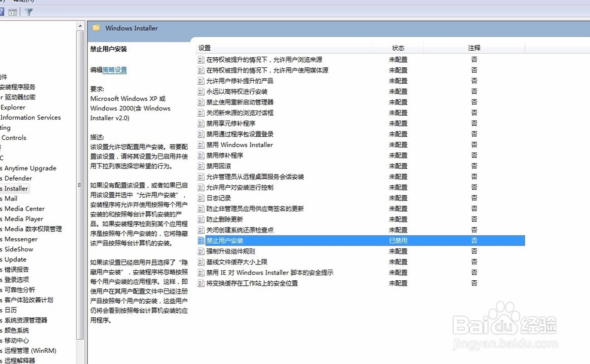Select 移动中心 tree item
This screenshot has width=590, height=364.
click(16, 340)
